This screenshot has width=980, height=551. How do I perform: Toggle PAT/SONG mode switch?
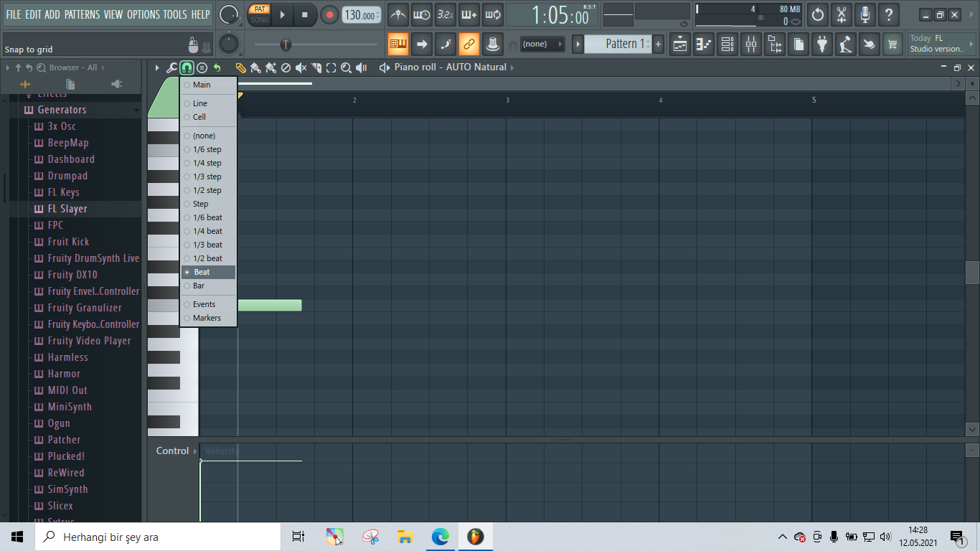[x=260, y=14]
